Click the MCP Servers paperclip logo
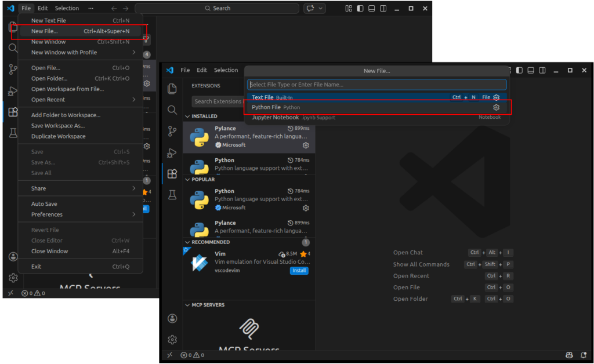 coord(249,329)
